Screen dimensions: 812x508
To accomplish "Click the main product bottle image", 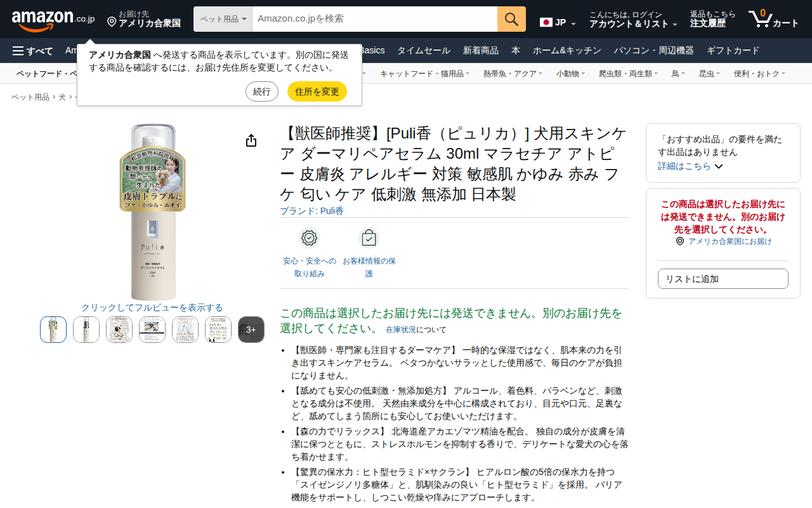I will coord(153,212).
